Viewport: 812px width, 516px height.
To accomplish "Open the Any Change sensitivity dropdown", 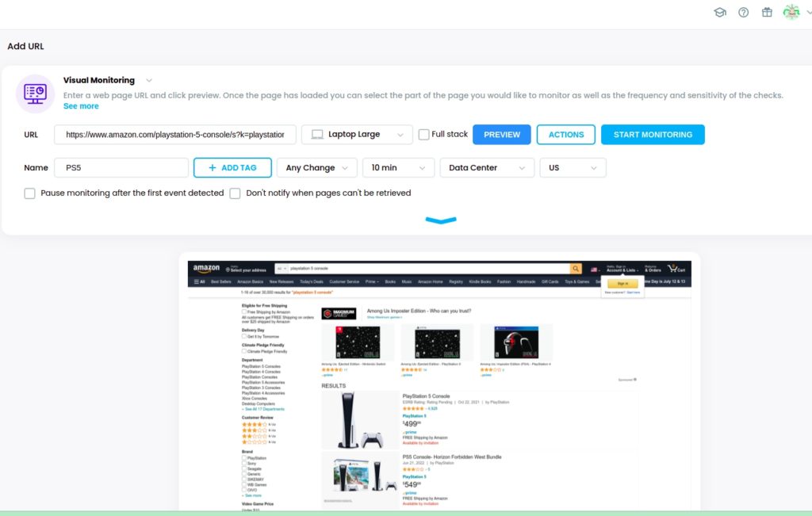I will (x=317, y=168).
